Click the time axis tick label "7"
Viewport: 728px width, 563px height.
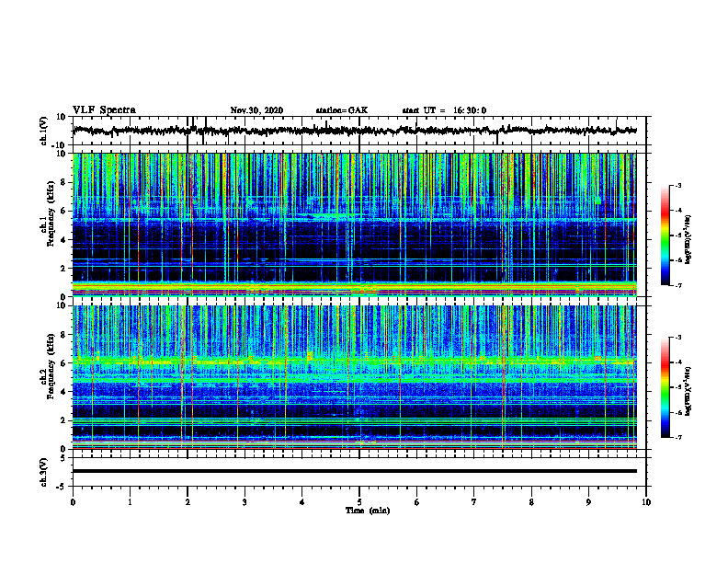(x=474, y=502)
